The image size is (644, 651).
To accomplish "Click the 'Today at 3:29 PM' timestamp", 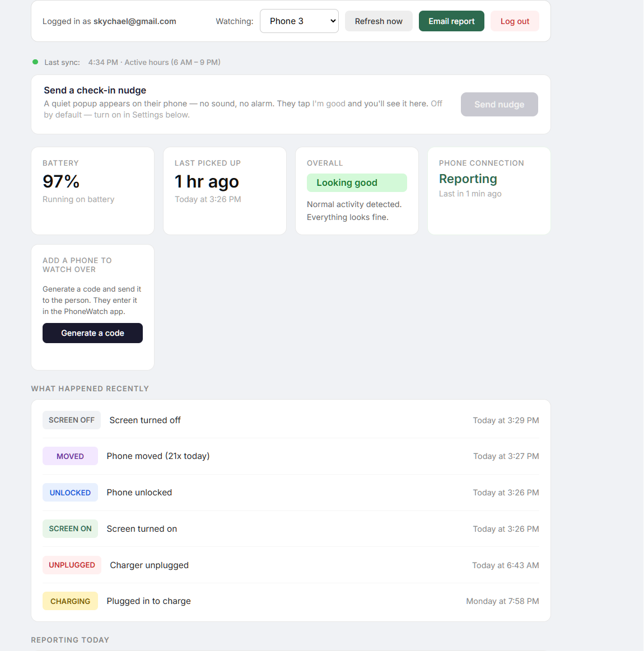I will coord(506,420).
